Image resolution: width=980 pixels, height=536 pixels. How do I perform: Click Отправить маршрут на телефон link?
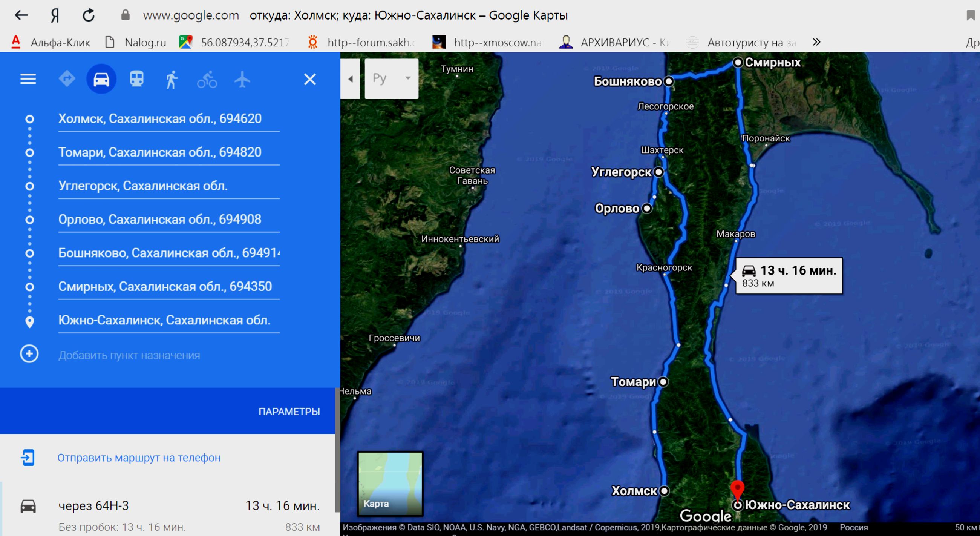(139, 458)
